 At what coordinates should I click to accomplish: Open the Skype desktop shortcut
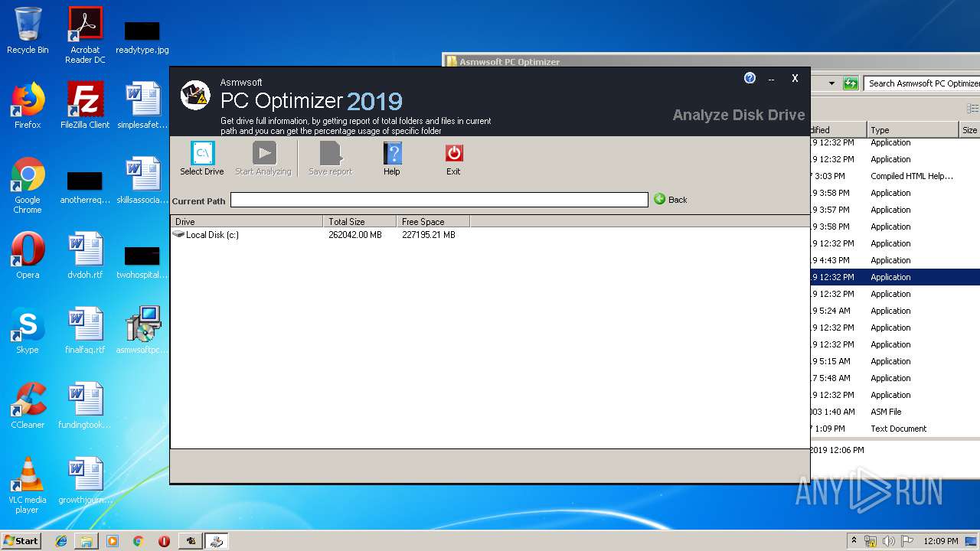click(28, 331)
